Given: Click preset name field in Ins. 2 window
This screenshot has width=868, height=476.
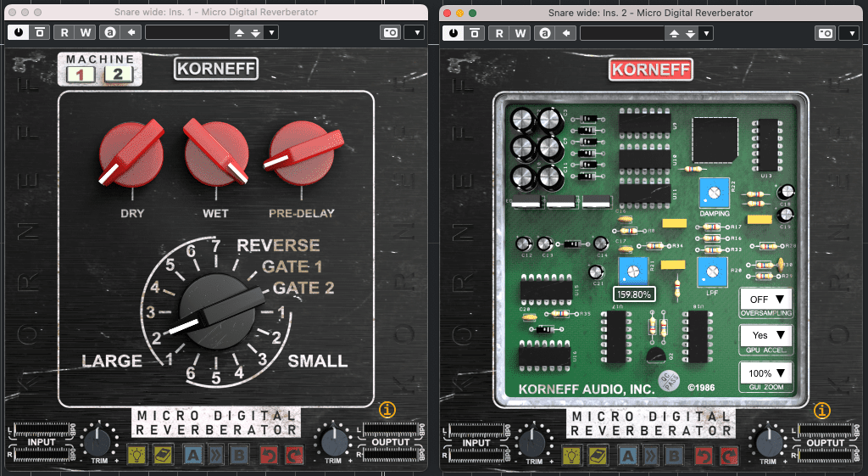Looking at the screenshot, I should (622, 33).
